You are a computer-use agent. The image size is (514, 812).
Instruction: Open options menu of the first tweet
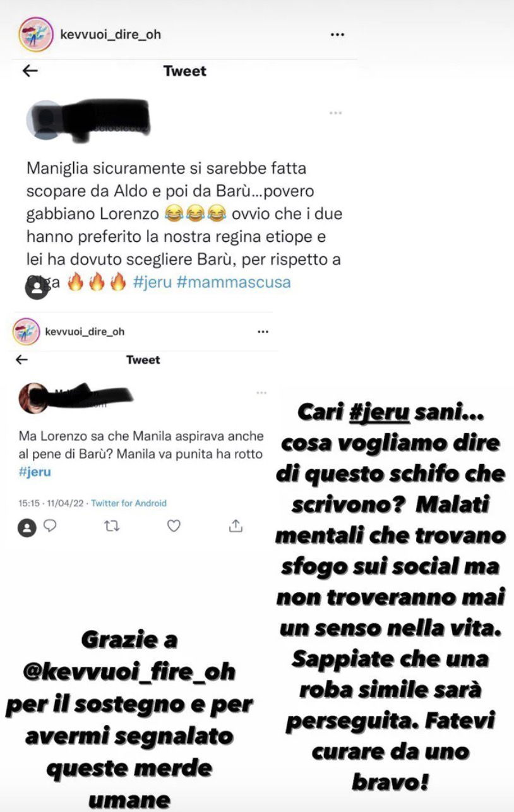(x=335, y=113)
